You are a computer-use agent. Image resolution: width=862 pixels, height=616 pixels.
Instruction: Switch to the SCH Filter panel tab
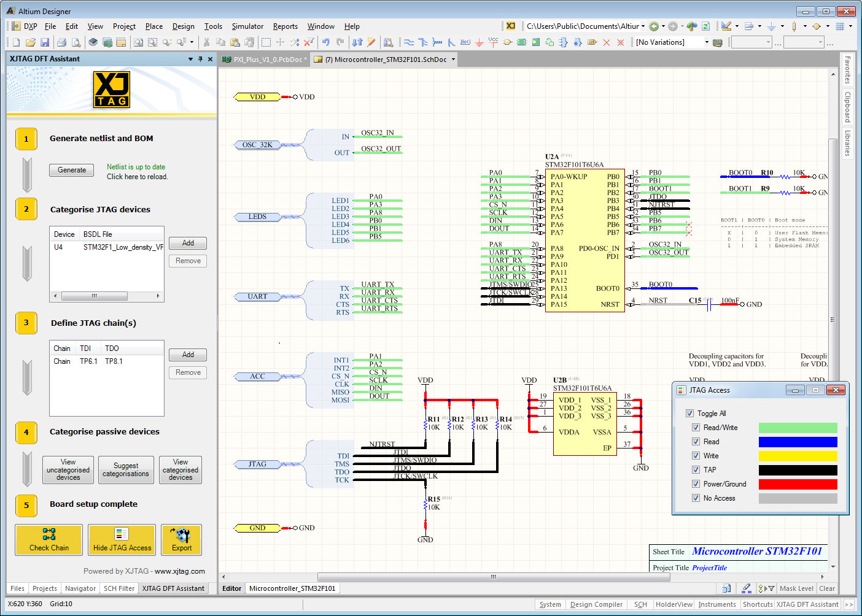click(x=119, y=588)
